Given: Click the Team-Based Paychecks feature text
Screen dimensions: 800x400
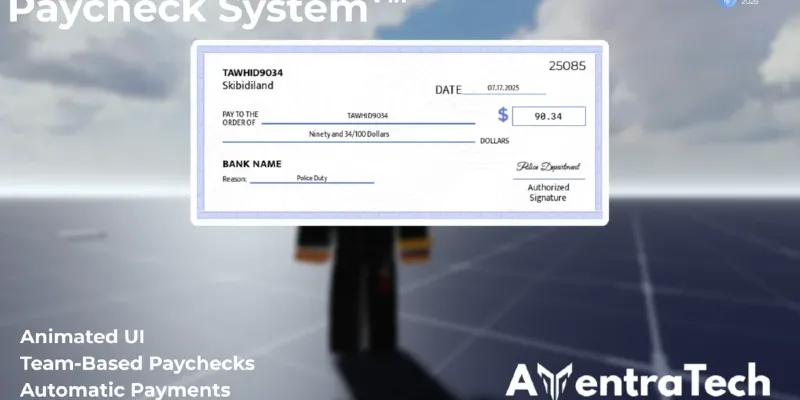Looking at the screenshot, I should click(x=137, y=363).
